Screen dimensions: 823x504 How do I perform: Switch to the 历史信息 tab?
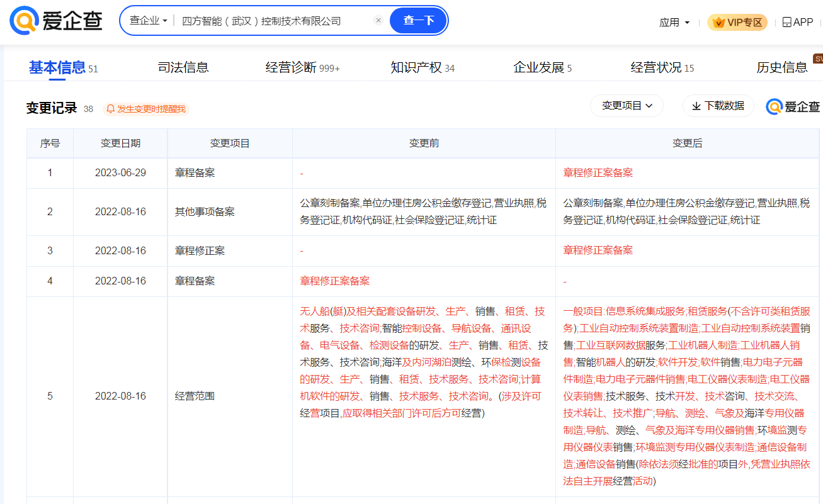[781, 67]
